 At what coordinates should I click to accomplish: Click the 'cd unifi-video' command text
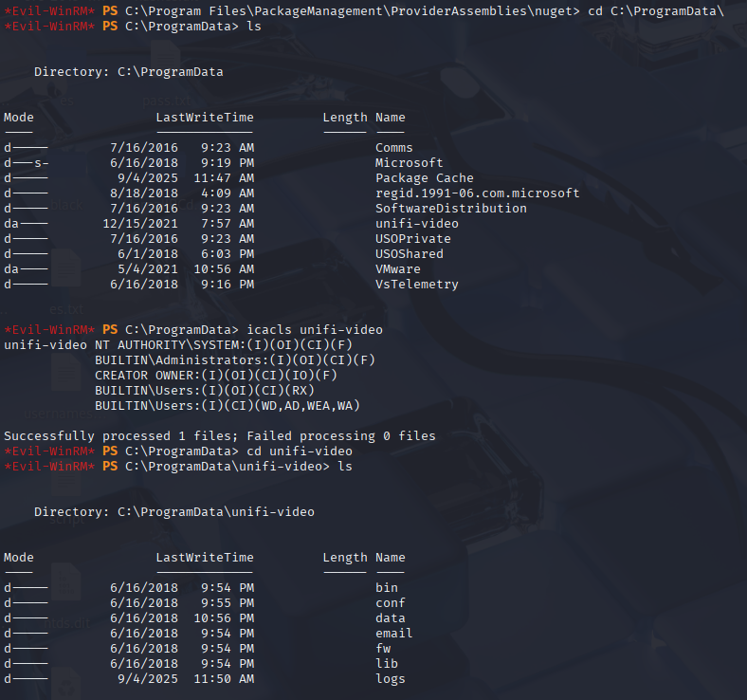coord(300,451)
